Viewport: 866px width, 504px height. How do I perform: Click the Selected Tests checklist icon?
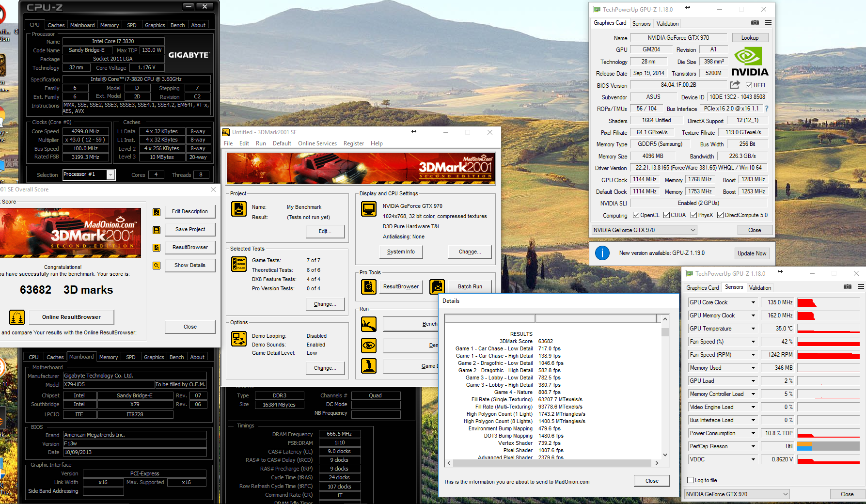point(239,264)
